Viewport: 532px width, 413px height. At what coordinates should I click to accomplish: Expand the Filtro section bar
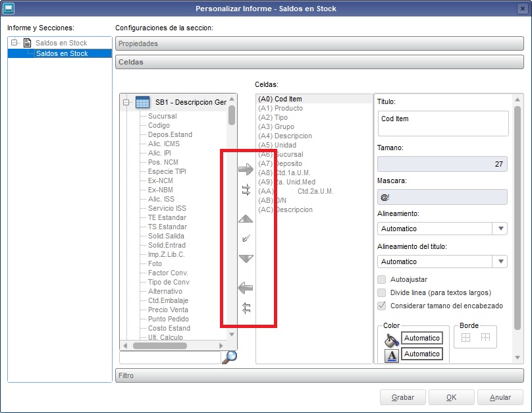(319, 375)
